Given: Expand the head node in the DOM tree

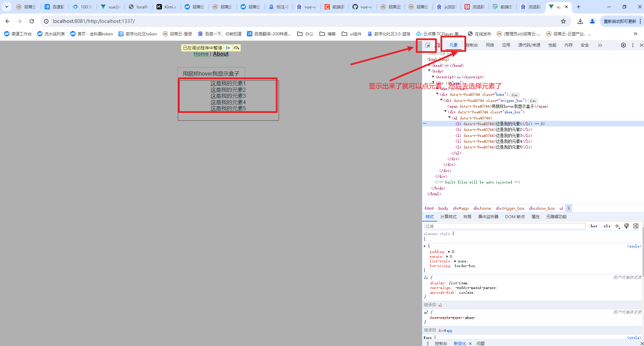Looking at the screenshot, I should pyautogui.click(x=429, y=65).
